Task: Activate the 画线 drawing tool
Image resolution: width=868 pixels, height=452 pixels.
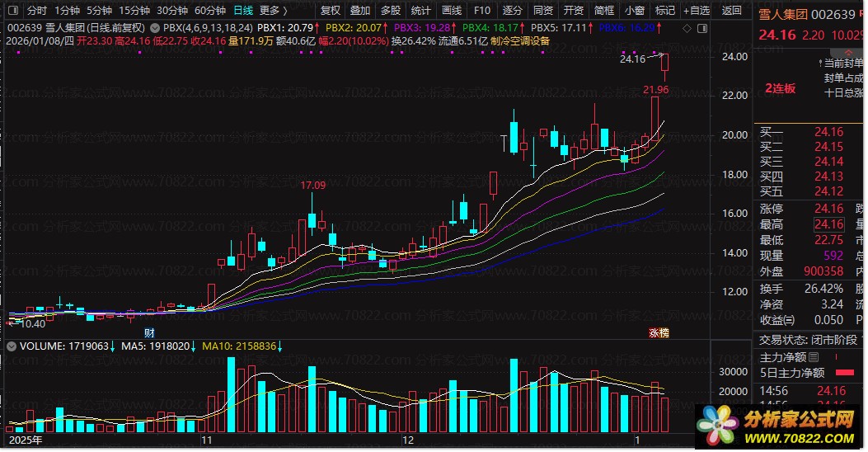Action: click(x=451, y=10)
